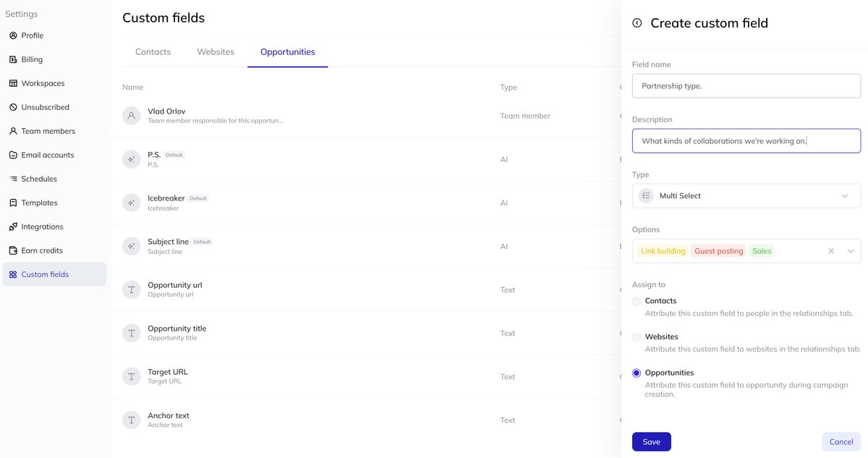Click the Schedules sidebar icon
The width and height of the screenshot is (868, 458).
pyautogui.click(x=13, y=179)
